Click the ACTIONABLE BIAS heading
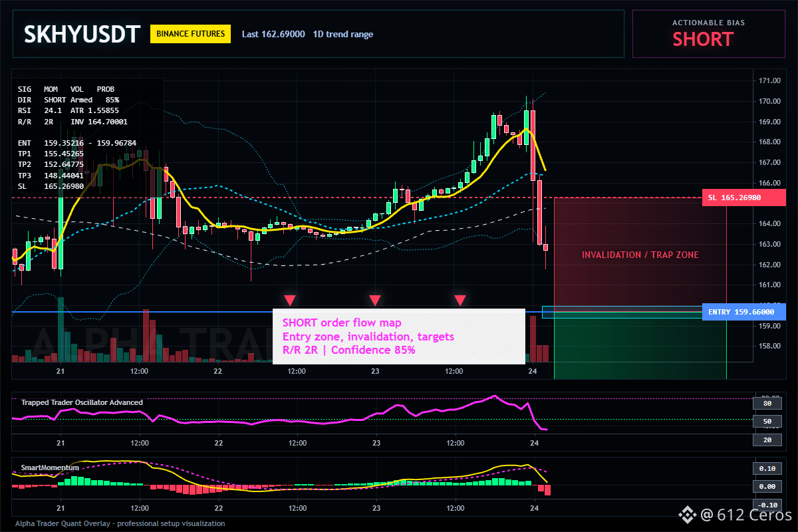Viewport: 798px width, 532px height. [708, 23]
